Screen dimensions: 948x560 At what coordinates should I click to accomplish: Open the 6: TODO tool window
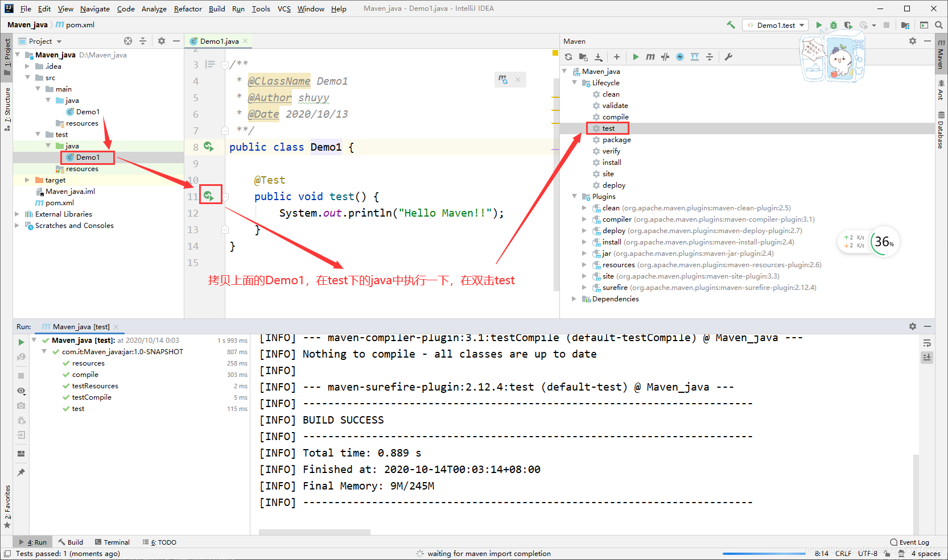(159, 542)
